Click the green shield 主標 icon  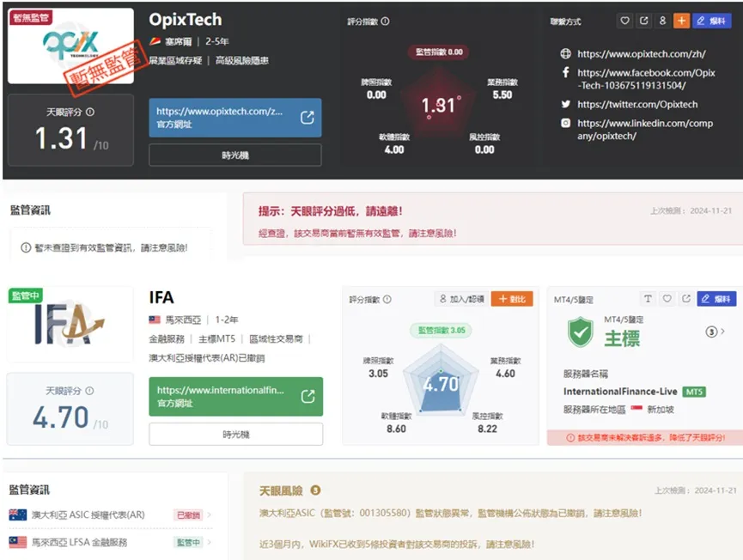click(581, 332)
